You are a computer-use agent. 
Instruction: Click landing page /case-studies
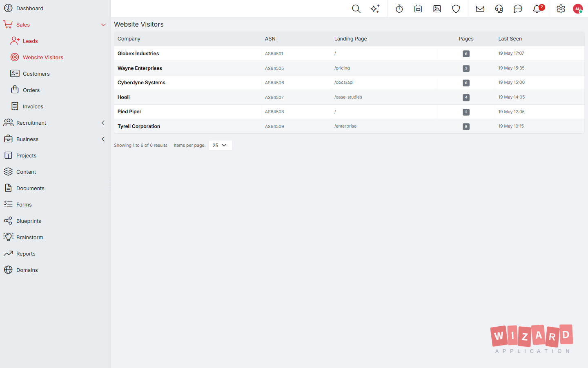(x=348, y=97)
